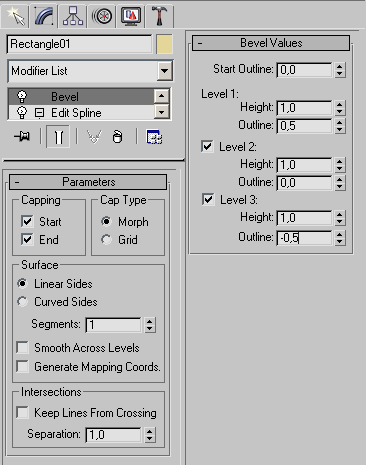Screen dimensions: 366x465
Task: Open Configure Modifier Sets icon
Action: pos(154,137)
